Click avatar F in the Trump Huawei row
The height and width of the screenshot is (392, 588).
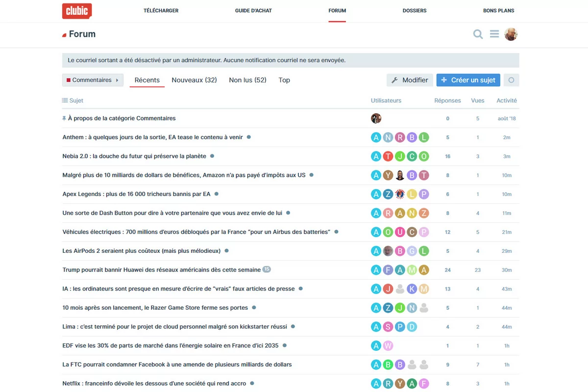pyautogui.click(x=388, y=270)
